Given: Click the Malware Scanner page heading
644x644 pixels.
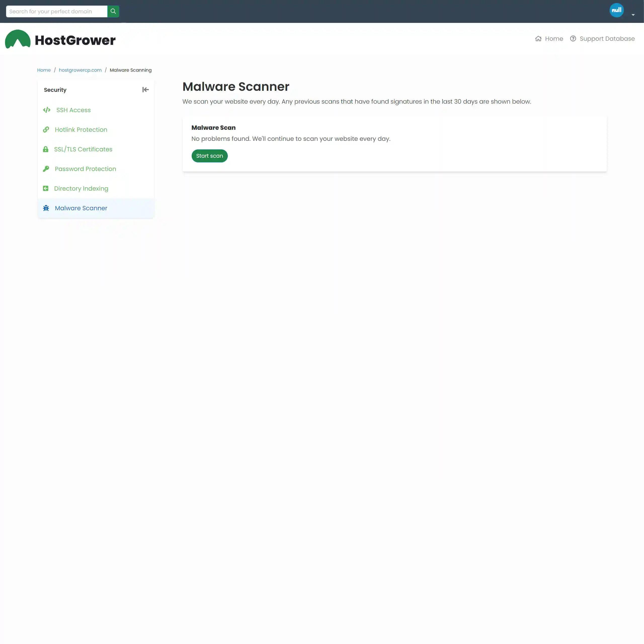Looking at the screenshot, I should tap(236, 87).
